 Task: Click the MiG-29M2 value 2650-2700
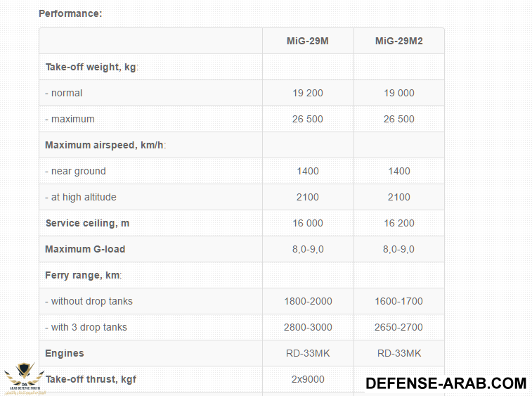coord(399,327)
